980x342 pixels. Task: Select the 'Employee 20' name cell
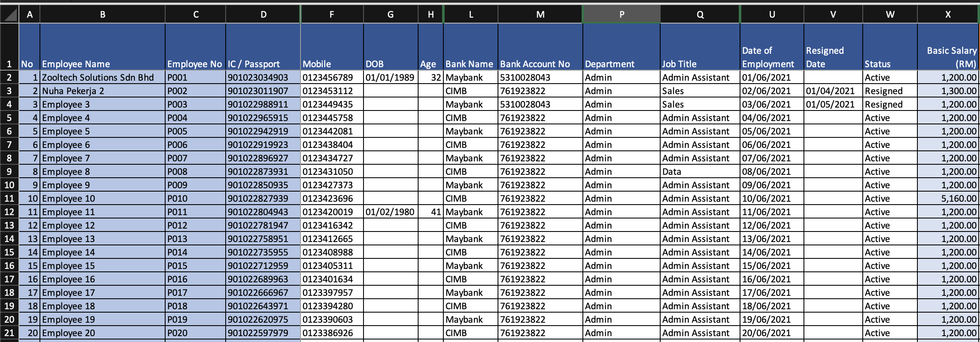point(103,333)
